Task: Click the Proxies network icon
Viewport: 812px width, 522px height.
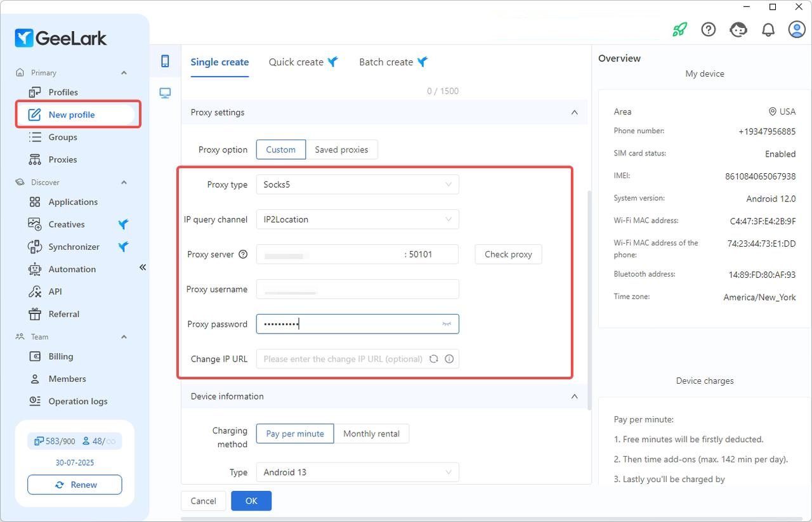Action: pos(35,159)
